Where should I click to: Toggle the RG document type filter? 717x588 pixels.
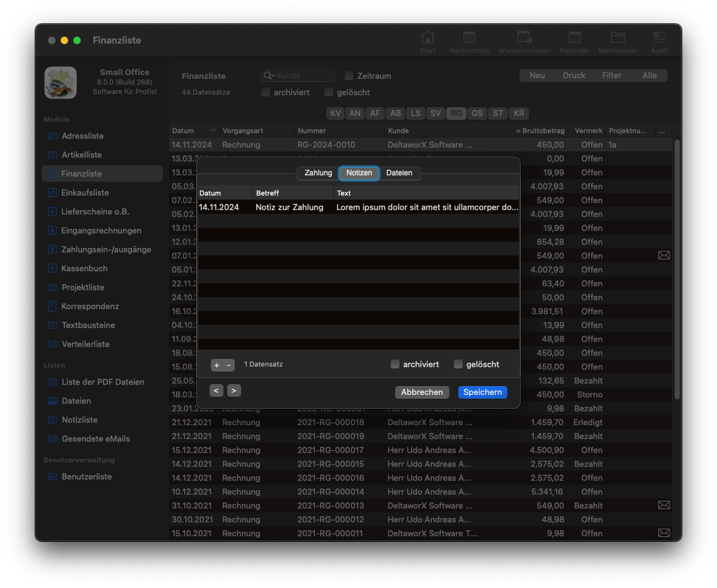pyautogui.click(x=456, y=114)
